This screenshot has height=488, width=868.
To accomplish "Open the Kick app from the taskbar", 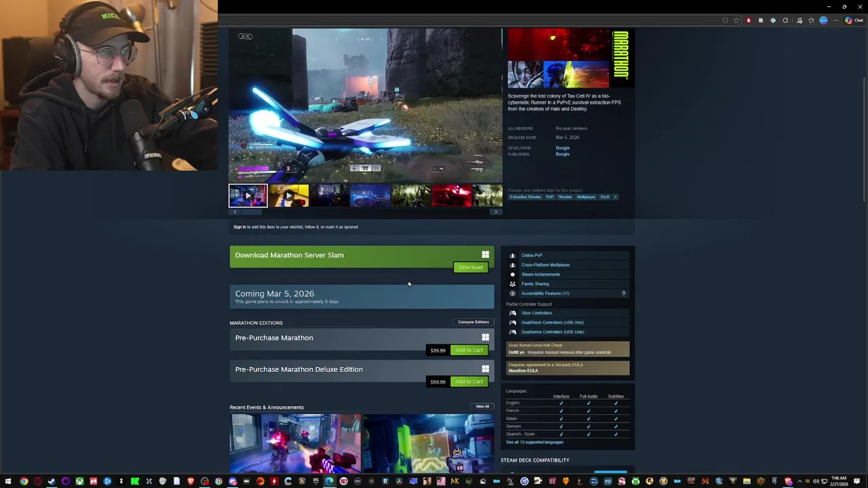I will 135,481.
